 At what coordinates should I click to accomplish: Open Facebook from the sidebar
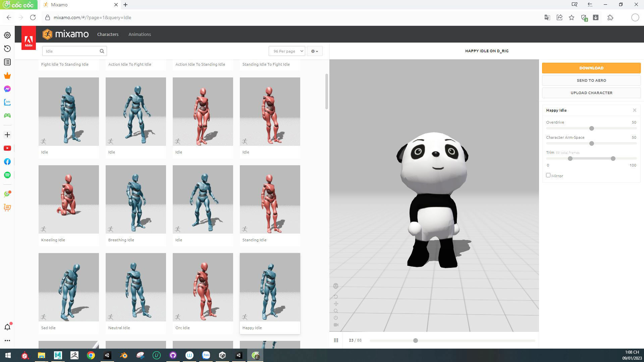pyautogui.click(x=7, y=162)
